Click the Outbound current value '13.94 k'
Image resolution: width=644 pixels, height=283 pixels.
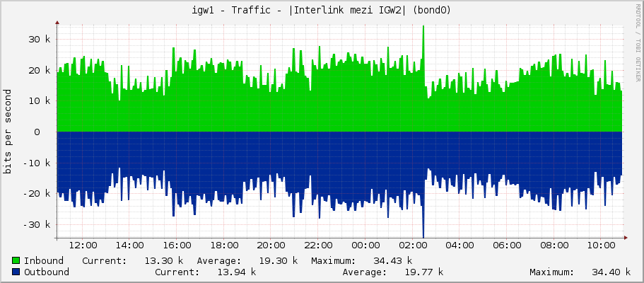pos(237,272)
